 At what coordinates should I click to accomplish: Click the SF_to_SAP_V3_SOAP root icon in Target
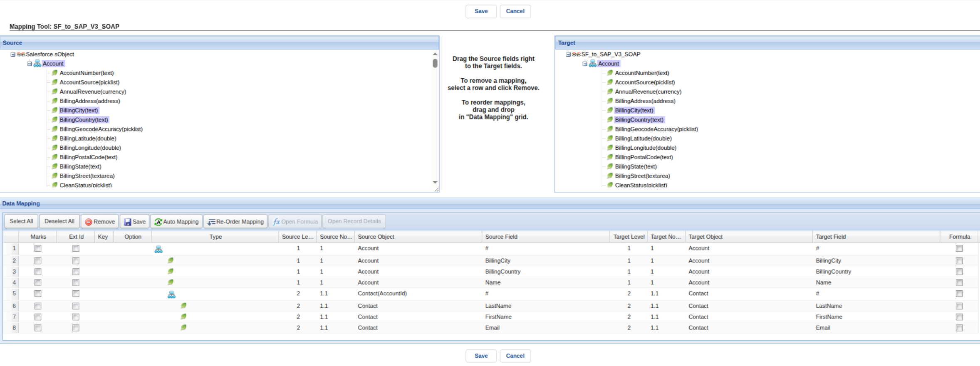[x=576, y=54]
